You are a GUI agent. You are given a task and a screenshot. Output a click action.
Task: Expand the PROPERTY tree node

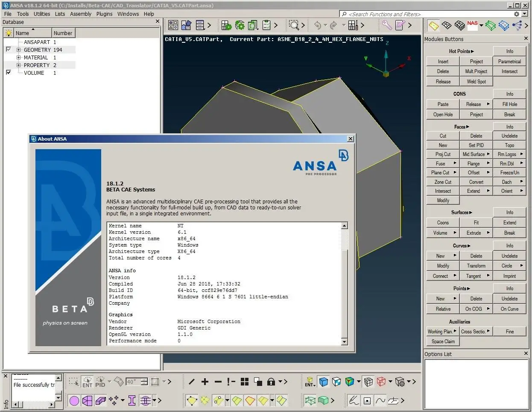click(18, 65)
